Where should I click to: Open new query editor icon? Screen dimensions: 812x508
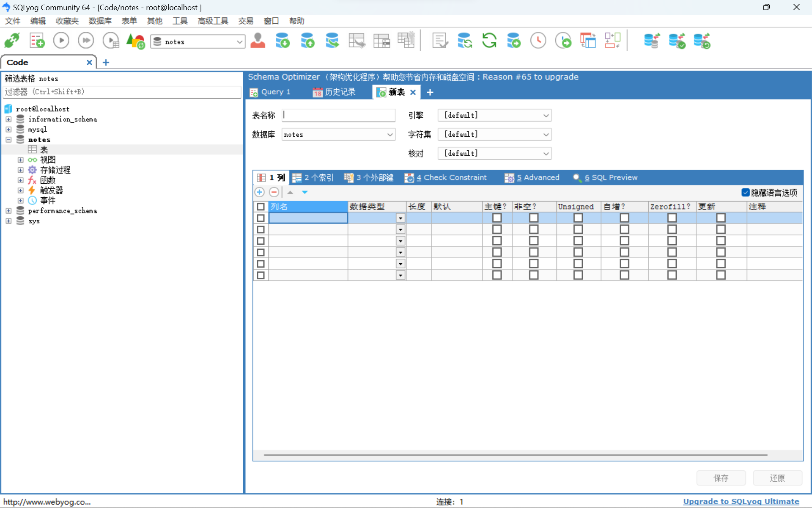click(x=37, y=41)
